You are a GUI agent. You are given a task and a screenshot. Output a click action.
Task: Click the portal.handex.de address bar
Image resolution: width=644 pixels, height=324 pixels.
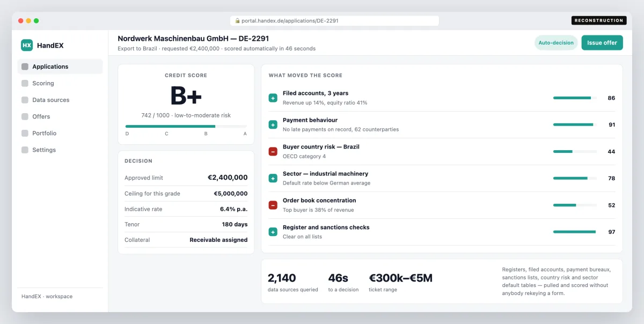334,21
